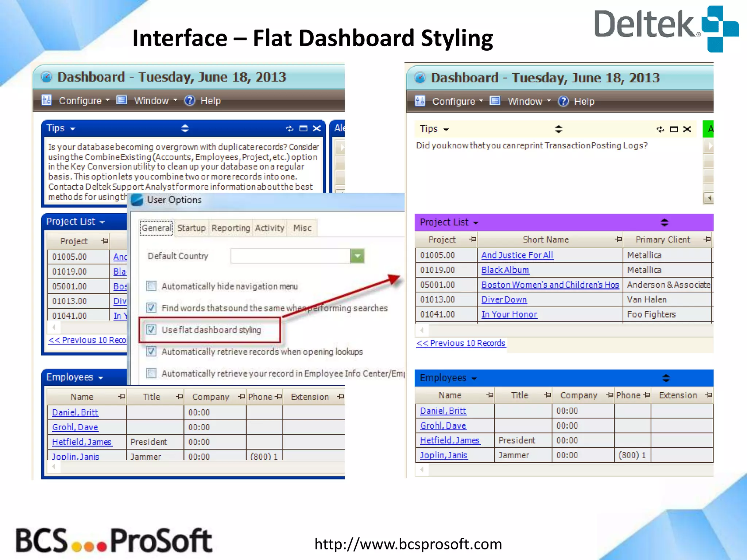Open Window menu in left dashboard
Image resolution: width=747 pixels, height=560 pixels.
click(155, 101)
